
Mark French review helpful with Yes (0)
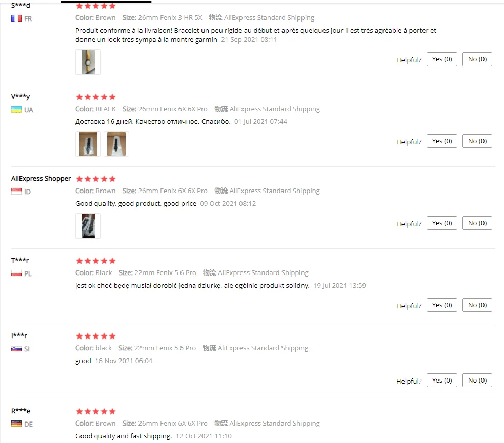click(441, 59)
